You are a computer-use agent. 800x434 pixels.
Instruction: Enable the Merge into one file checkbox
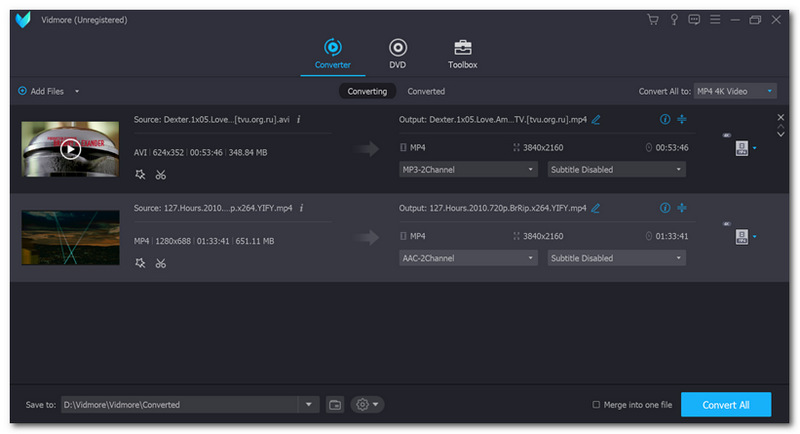point(597,404)
